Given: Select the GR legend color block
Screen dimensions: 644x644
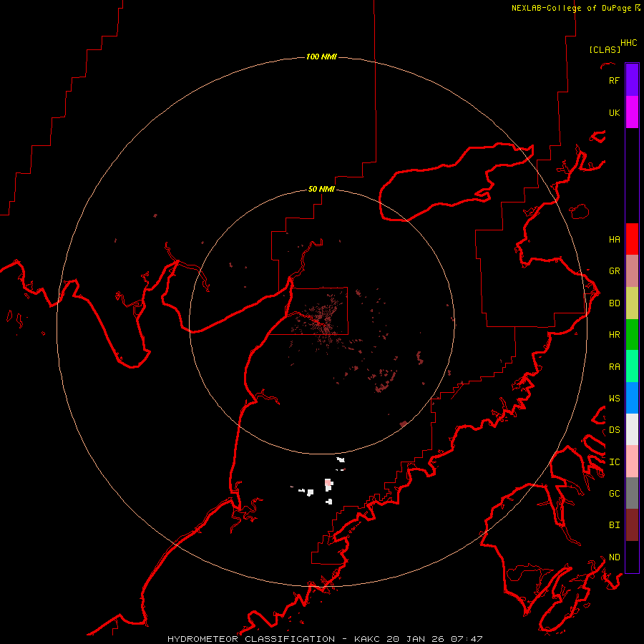Looking at the screenshot, I should coord(632,271).
